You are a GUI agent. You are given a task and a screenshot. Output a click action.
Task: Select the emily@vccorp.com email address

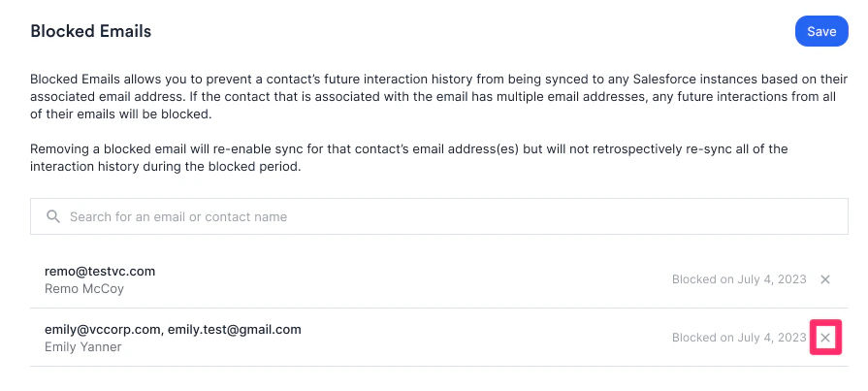coord(103,330)
